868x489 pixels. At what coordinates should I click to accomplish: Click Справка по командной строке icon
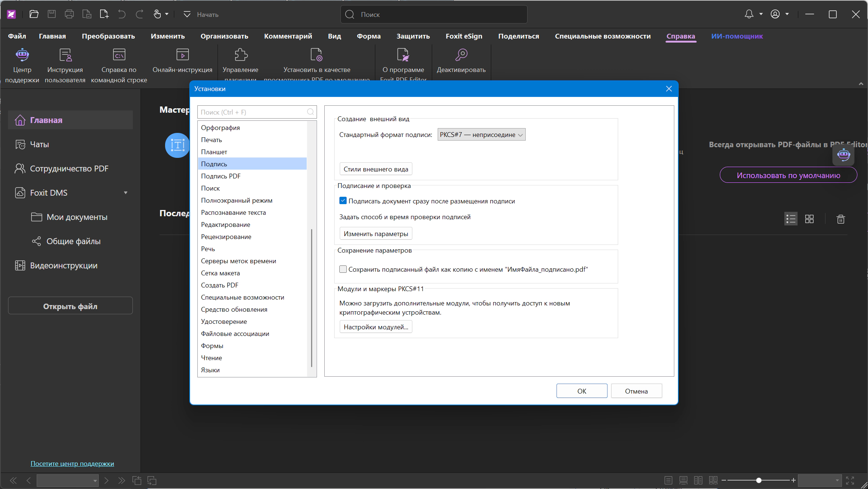click(x=119, y=55)
